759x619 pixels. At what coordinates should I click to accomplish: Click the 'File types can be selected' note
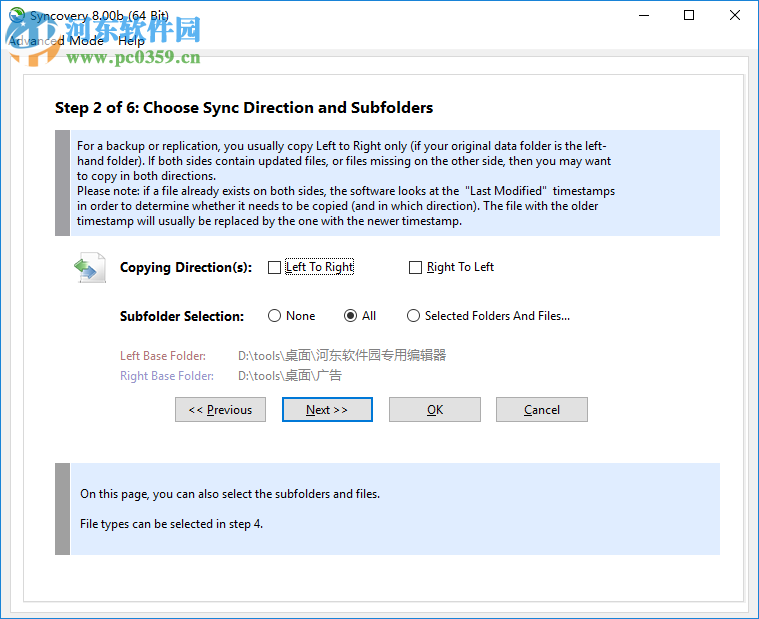coord(171,524)
